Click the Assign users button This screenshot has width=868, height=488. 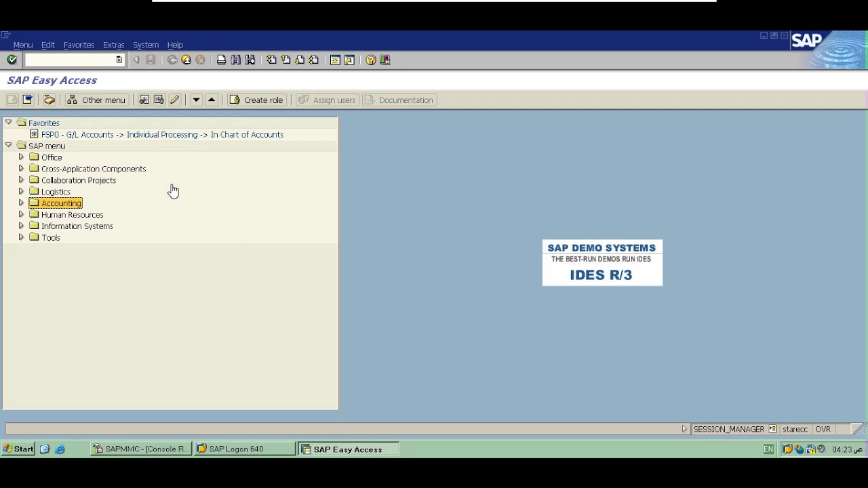327,100
